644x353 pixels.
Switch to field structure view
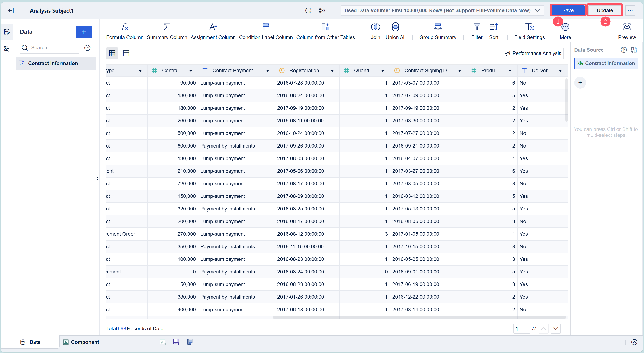click(x=126, y=53)
